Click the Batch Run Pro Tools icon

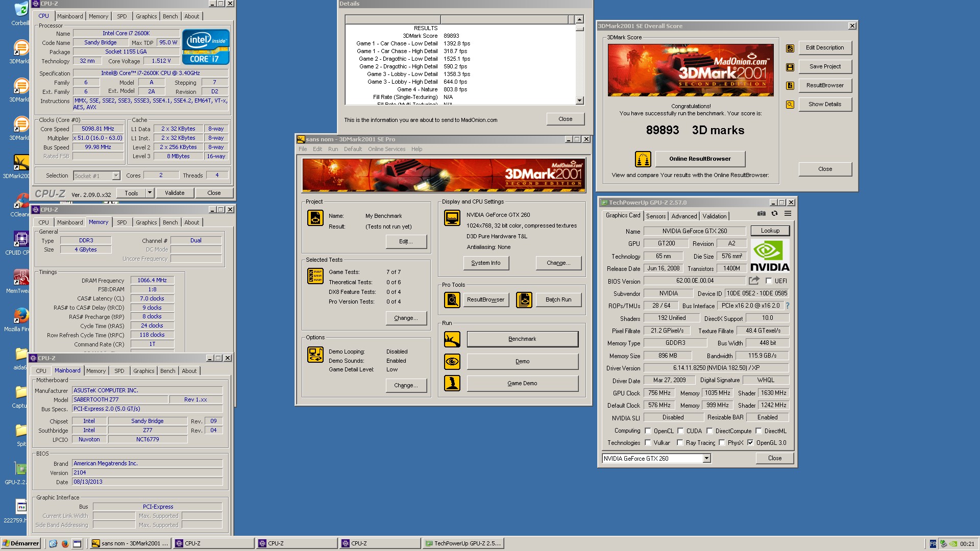click(524, 300)
